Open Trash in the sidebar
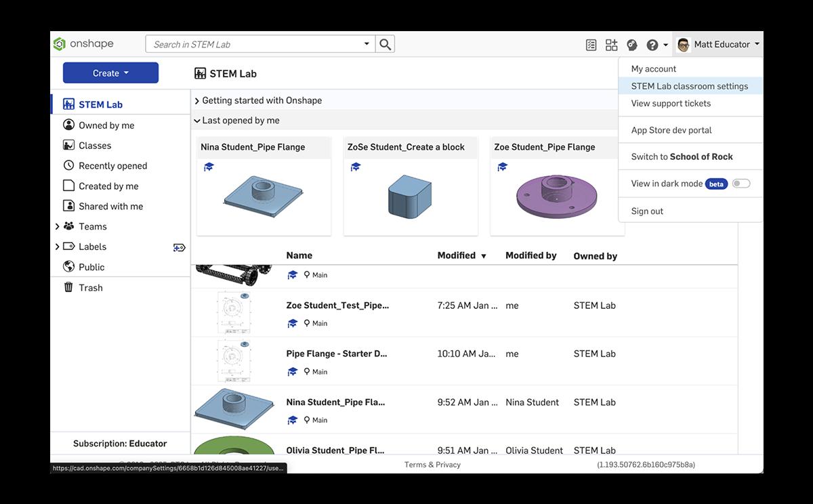The height and width of the screenshot is (504, 813). pyautogui.click(x=90, y=287)
